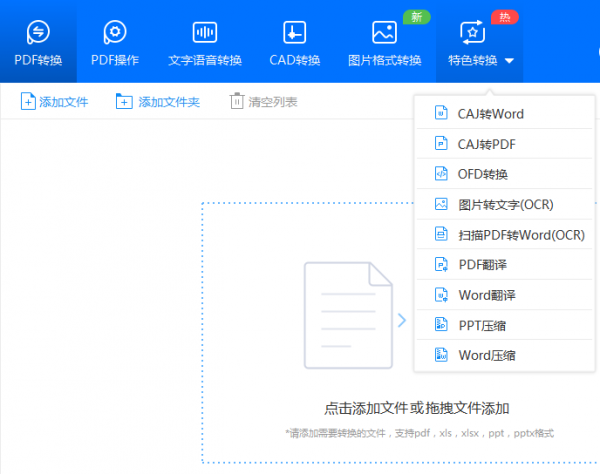Click the 扫描PDF转Word(OCR) scanner icon

441,234
